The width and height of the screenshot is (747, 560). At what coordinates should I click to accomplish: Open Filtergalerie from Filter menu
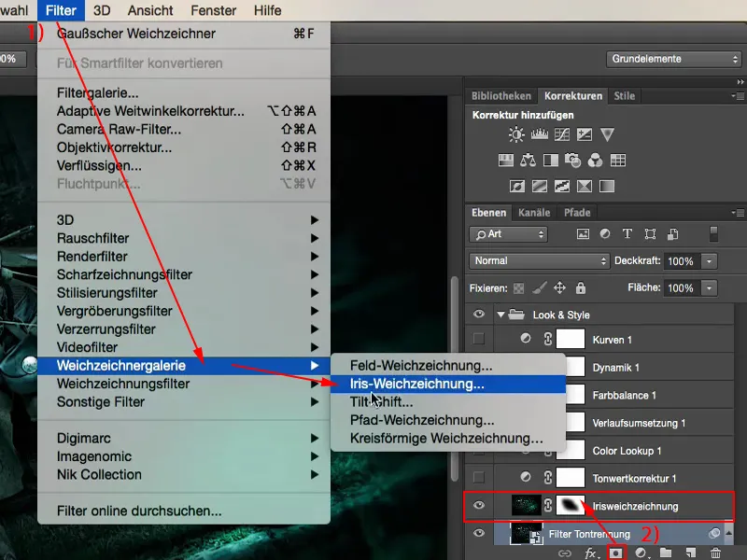pyautogui.click(x=183, y=92)
